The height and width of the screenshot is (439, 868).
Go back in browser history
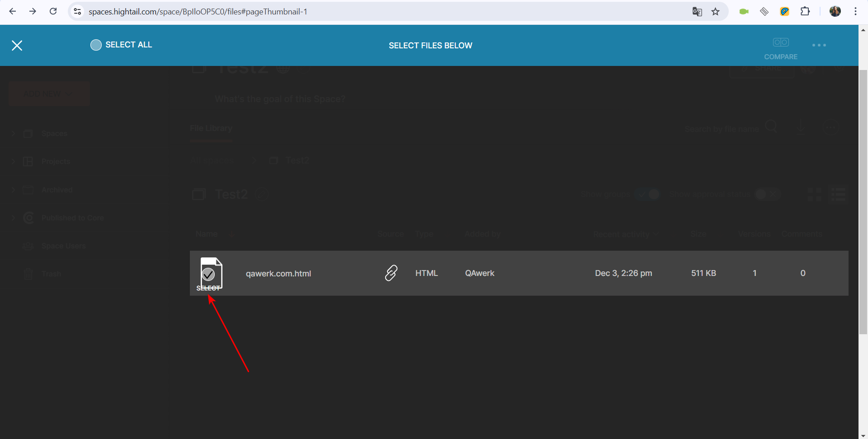pos(13,11)
